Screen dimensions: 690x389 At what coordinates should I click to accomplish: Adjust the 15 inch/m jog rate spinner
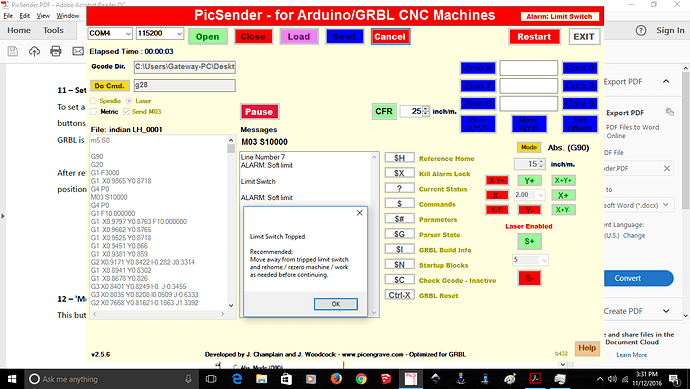pos(542,164)
